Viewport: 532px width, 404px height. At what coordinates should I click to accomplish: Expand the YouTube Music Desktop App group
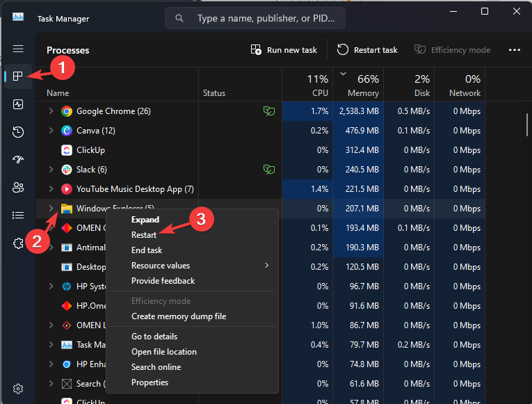pos(51,189)
